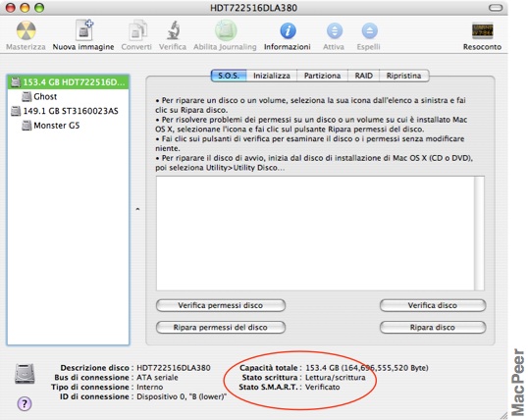Click Abilita Journaling icon
This screenshot has width=528, height=420.
pos(226,30)
